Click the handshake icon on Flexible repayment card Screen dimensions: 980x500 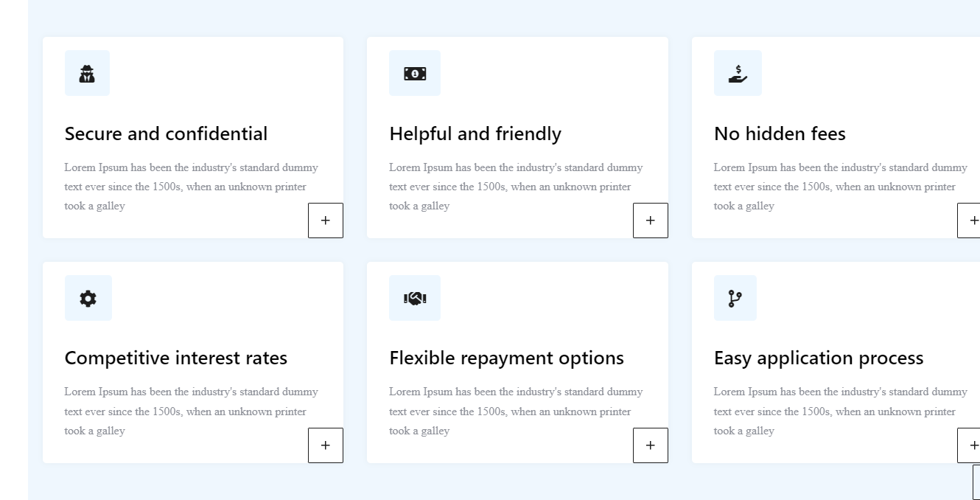point(415,299)
